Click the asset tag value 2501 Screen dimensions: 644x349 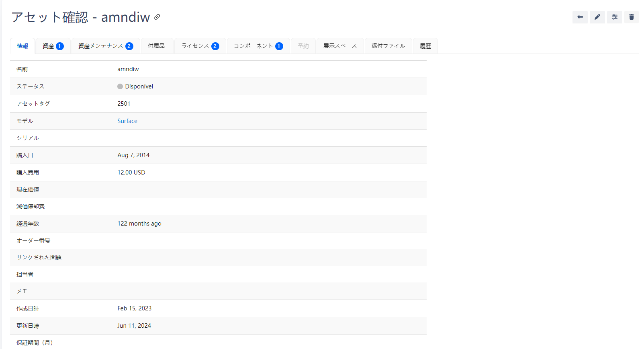coord(124,104)
